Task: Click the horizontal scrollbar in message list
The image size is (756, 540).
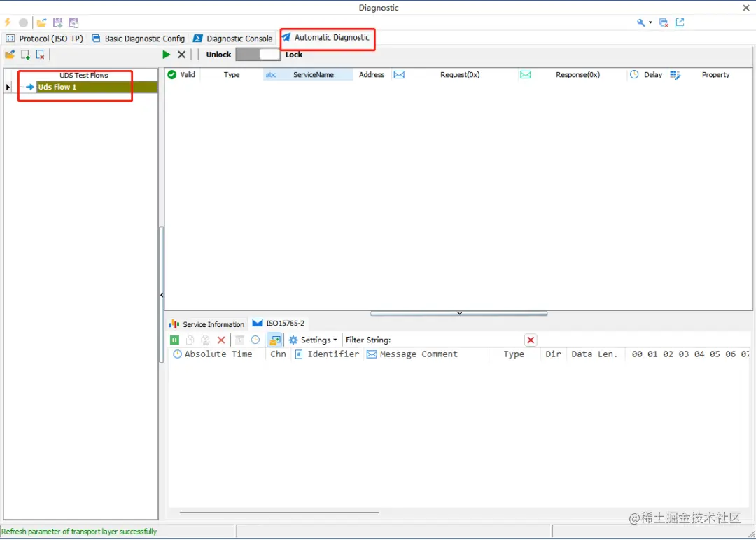Action: tap(279, 513)
